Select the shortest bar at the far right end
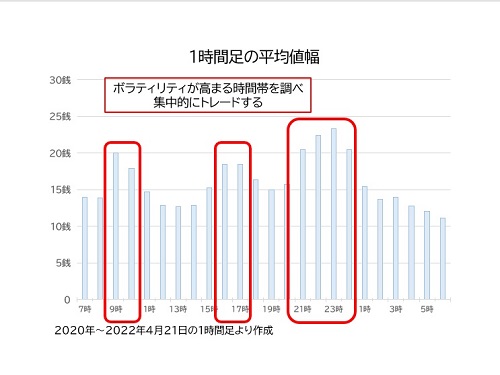The image size is (500, 375). [x=443, y=259]
